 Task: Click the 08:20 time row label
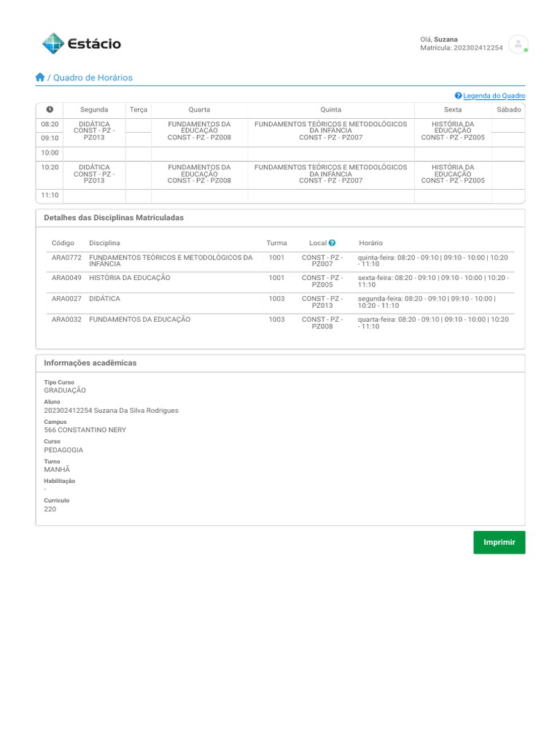[50, 124]
